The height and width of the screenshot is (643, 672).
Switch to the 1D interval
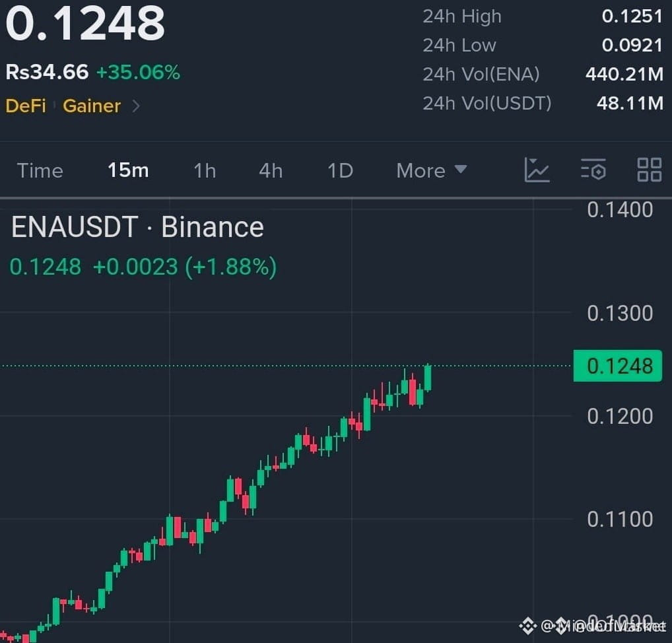[340, 170]
